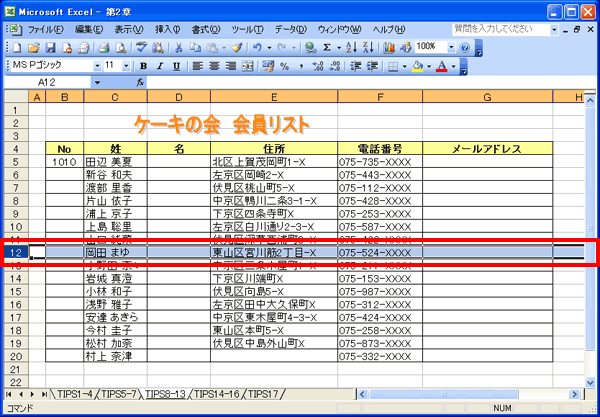Sort ascending with the A-Z icon
Screen dimensions: 600x417
point(351,48)
